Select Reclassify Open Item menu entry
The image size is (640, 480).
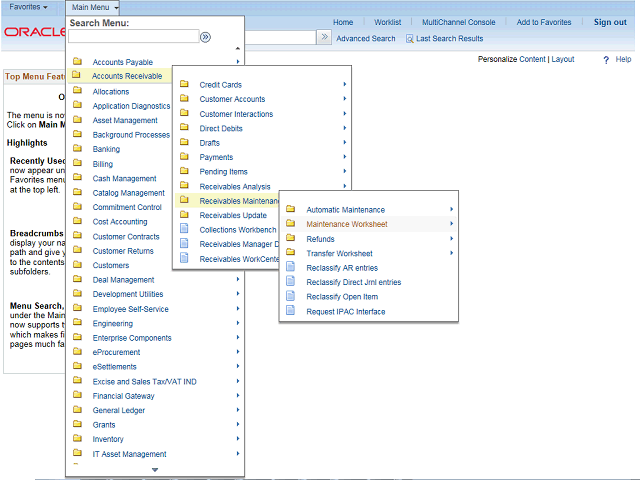tap(342, 297)
